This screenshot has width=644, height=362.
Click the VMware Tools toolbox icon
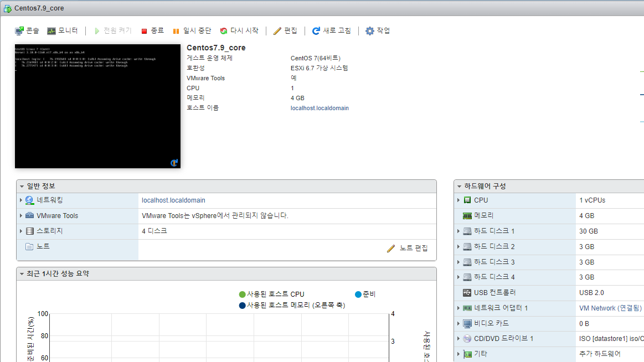(x=29, y=215)
